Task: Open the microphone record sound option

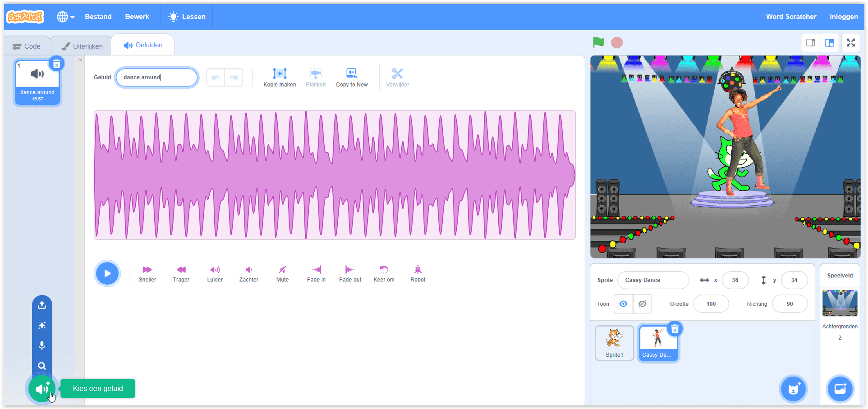Action: click(x=42, y=345)
